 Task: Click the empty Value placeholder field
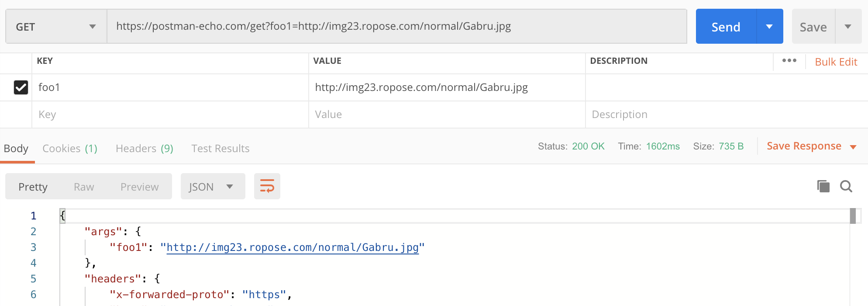pyautogui.click(x=447, y=115)
